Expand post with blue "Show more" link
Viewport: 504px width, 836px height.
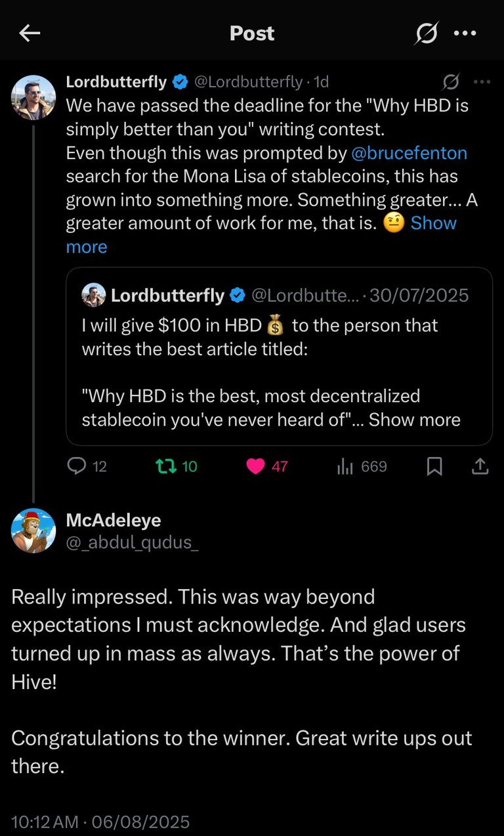click(x=433, y=223)
